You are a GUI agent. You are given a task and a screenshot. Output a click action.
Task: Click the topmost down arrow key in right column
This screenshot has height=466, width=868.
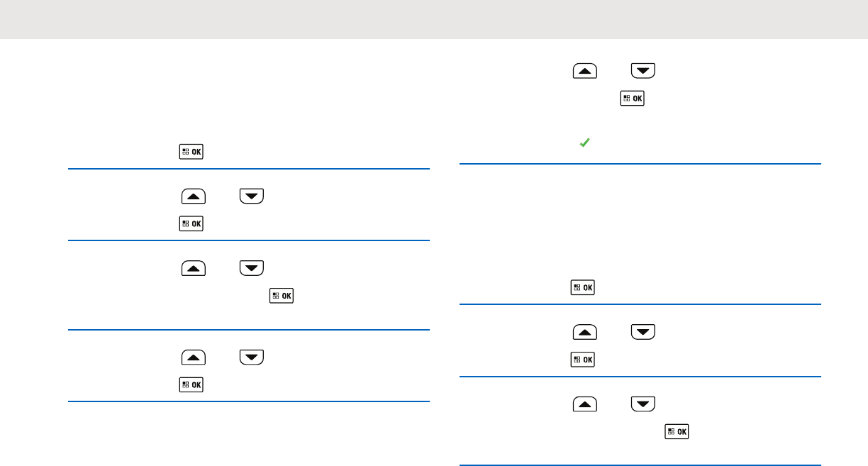pos(643,71)
